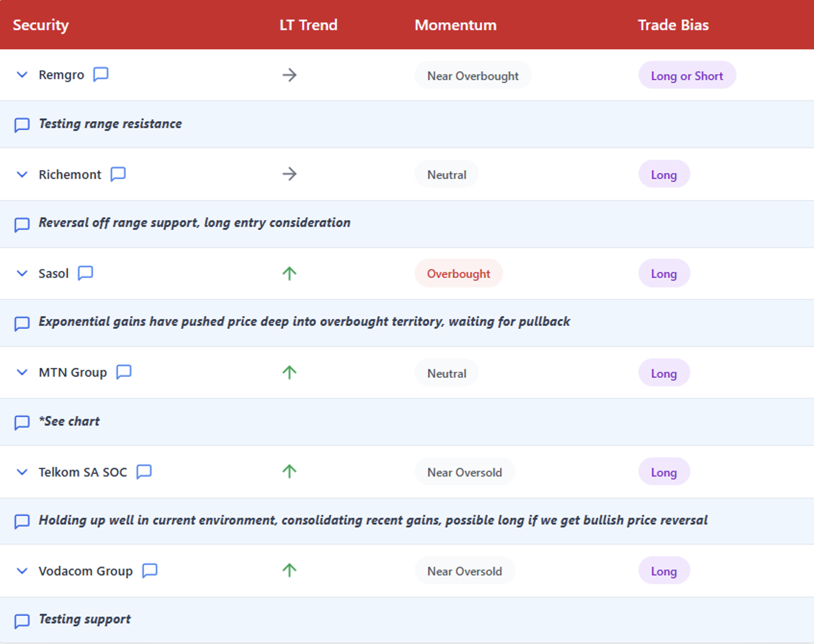
Task: Open the comment icon next to Sasol
Action: point(86,273)
